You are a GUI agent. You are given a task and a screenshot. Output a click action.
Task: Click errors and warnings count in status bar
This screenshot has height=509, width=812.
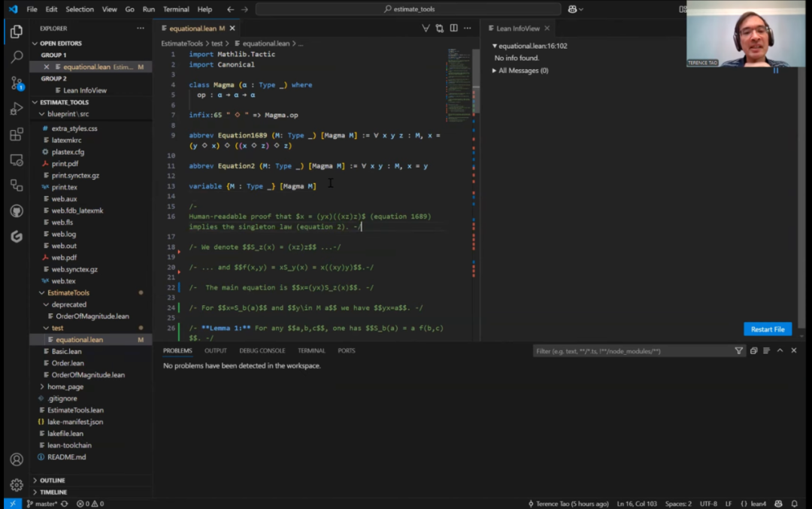90,503
